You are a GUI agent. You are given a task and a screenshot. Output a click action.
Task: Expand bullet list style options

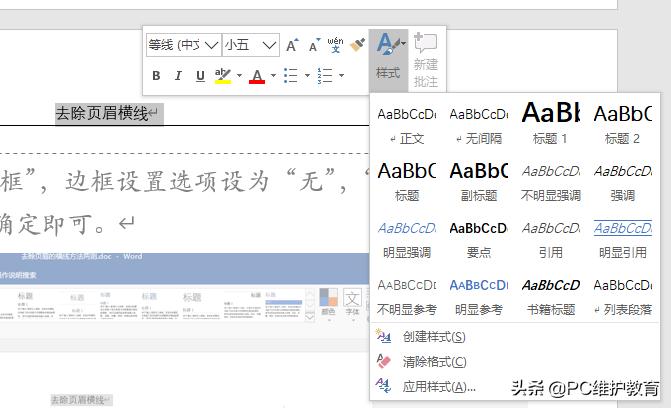click(x=307, y=76)
